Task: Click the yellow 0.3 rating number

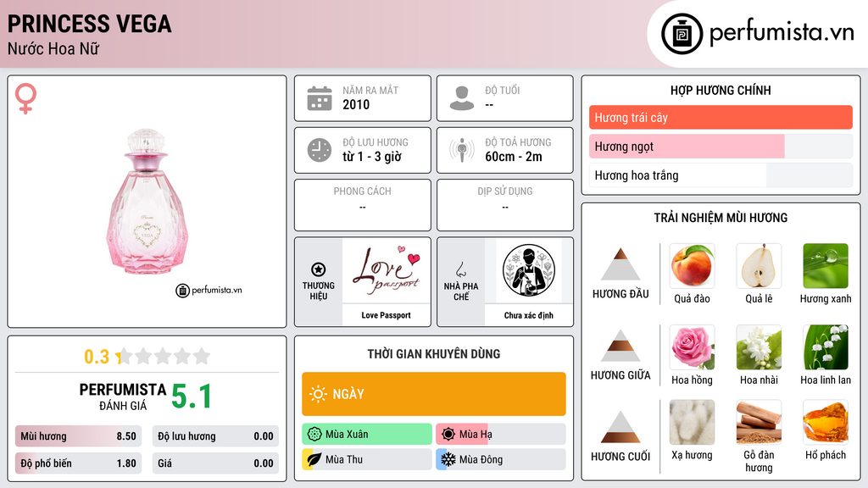Action: (97, 357)
